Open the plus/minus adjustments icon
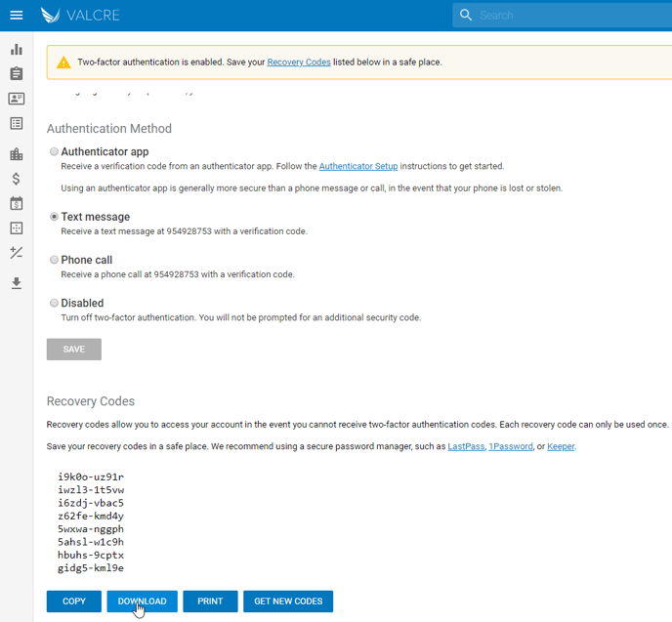The image size is (672, 622). (x=16, y=253)
